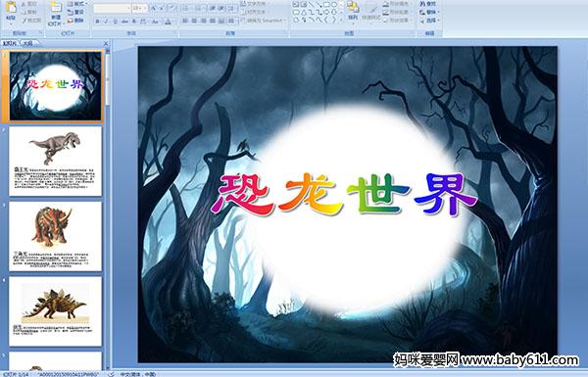Open the font name combo box
588x377 pixels.
112,8
